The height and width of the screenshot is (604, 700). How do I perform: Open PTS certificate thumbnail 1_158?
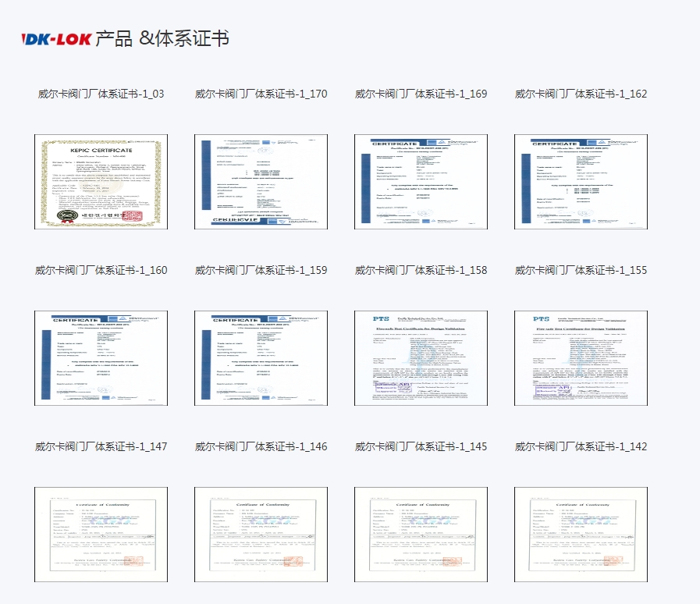click(421, 358)
